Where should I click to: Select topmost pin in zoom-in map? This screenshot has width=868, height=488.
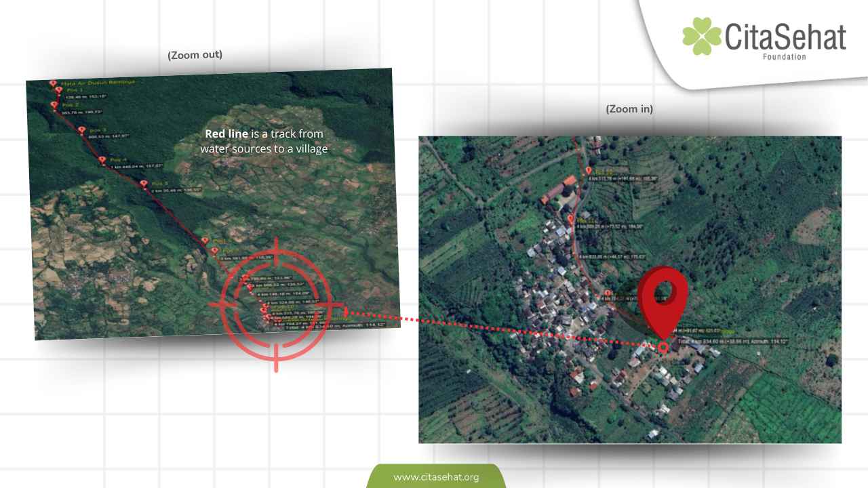589,171
